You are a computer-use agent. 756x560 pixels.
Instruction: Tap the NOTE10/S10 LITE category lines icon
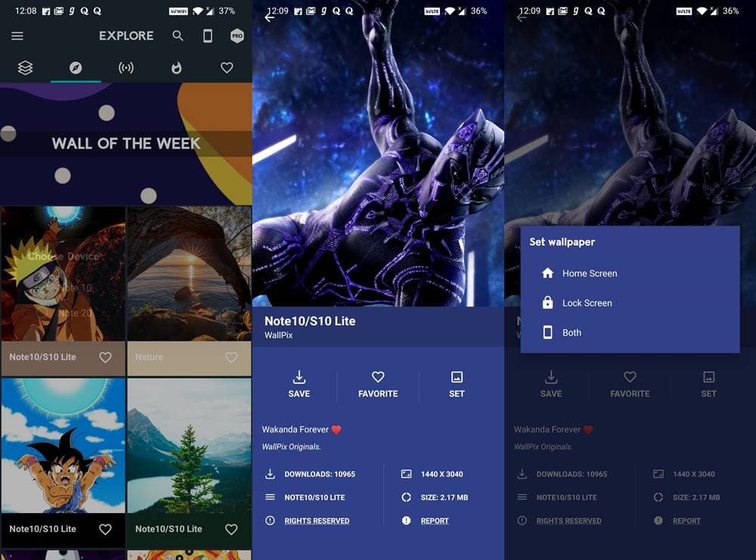coord(270,497)
